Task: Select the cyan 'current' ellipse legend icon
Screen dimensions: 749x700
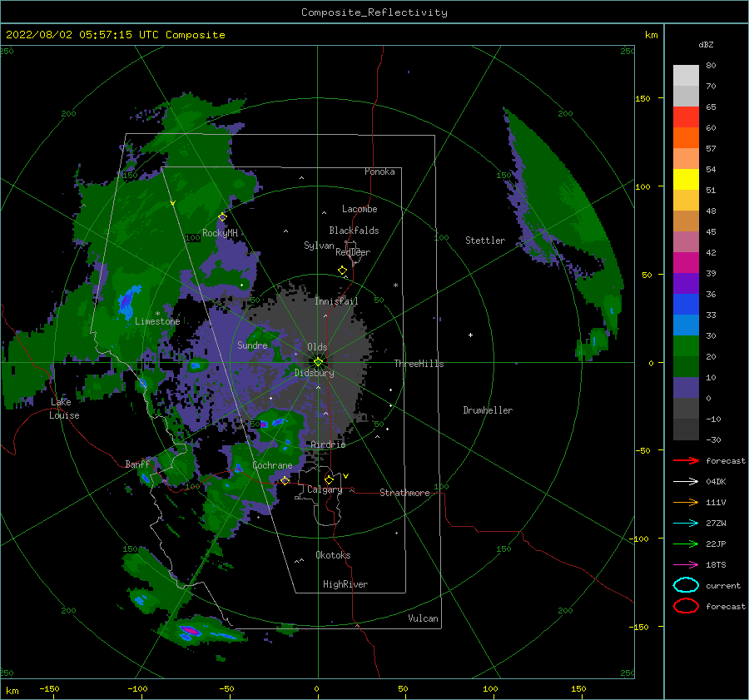Action: pos(686,585)
